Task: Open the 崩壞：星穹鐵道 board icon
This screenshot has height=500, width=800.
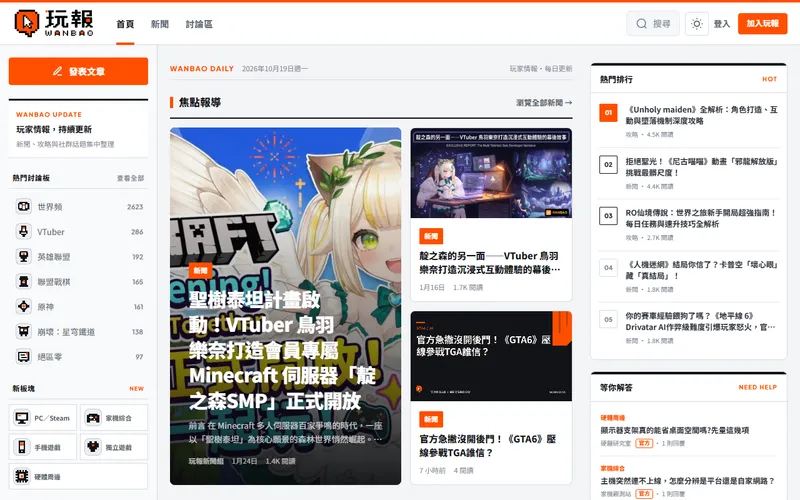Action: tap(23, 332)
